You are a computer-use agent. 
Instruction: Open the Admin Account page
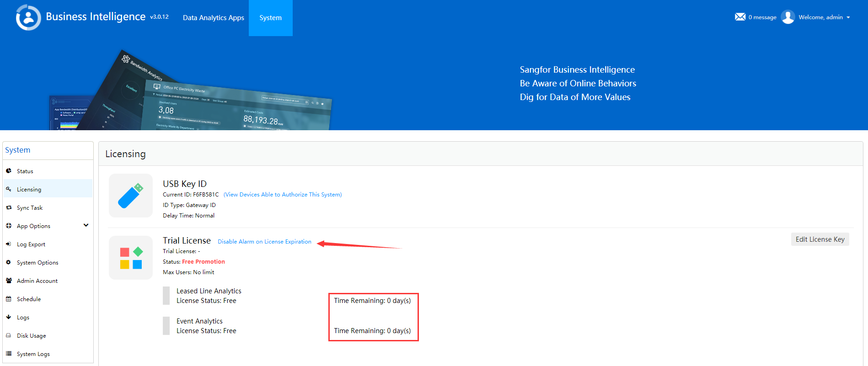click(x=48, y=281)
